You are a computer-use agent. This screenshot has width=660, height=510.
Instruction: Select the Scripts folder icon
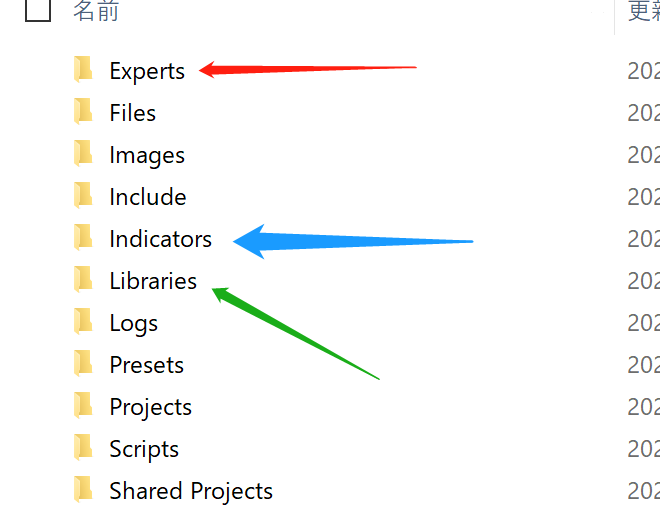83,448
